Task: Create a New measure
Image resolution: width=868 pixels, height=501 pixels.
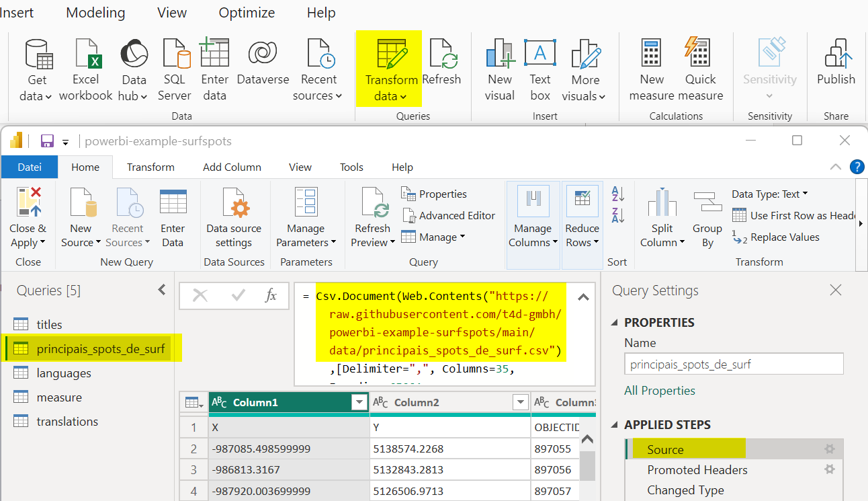Action: coord(652,71)
